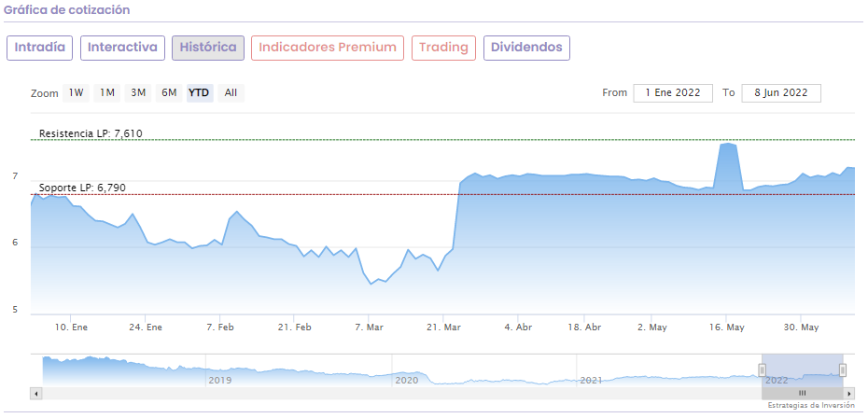Open Indicadores Premium tab
The width and height of the screenshot is (868, 418).
[x=328, y=48]
